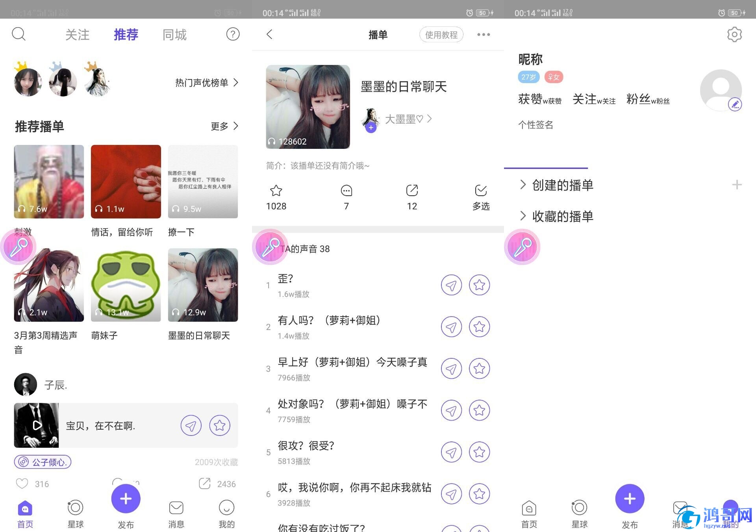
Task: Send the track 早上好 (萝莉+御姐)
Action: click(x=451, y=368)
